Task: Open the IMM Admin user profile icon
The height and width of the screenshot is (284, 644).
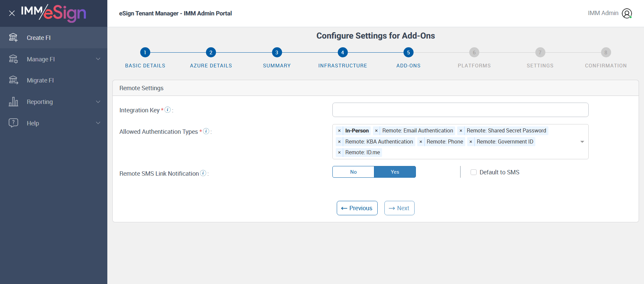Action: tap(627, 13)
